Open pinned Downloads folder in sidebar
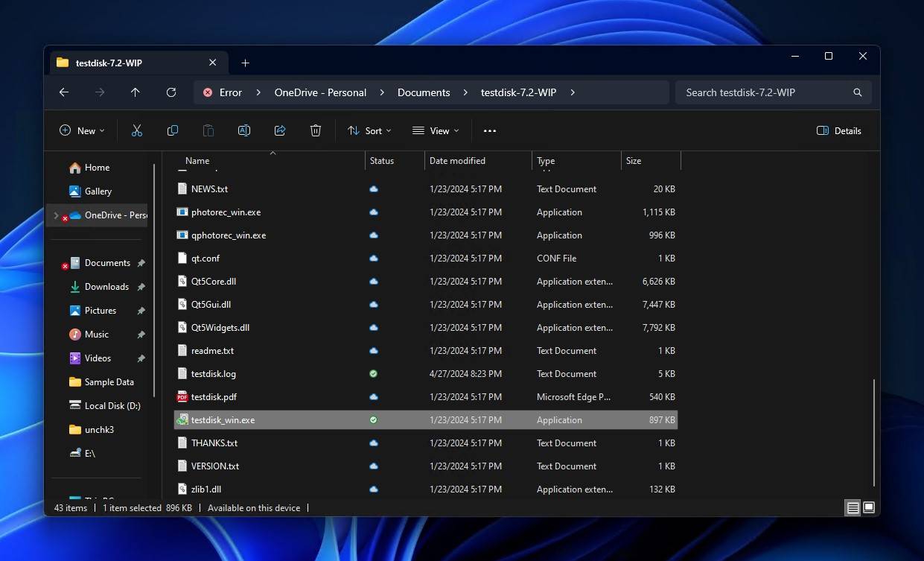924x561 pixels. coord(106,287)
